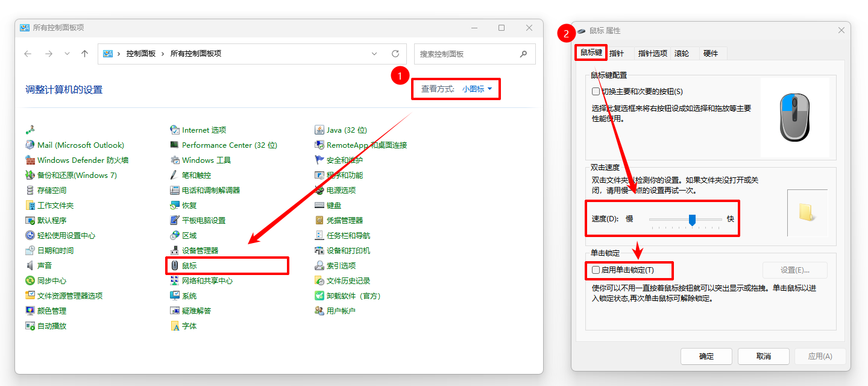This screenshot has height=386, width=868.
Task: Click the 确定 button
Action: 706,356
